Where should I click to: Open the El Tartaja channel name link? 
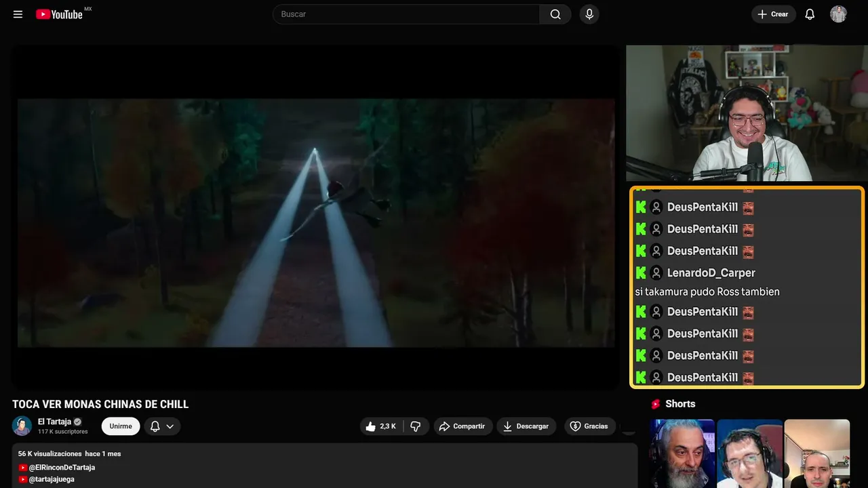[x=54, y=422]
